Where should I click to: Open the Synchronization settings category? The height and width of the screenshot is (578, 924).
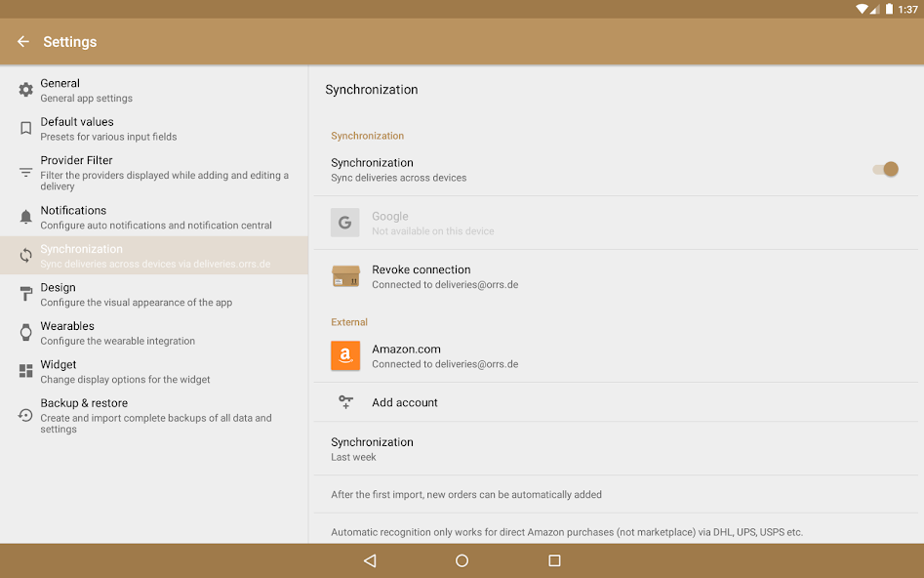click(x=154, y=256)
